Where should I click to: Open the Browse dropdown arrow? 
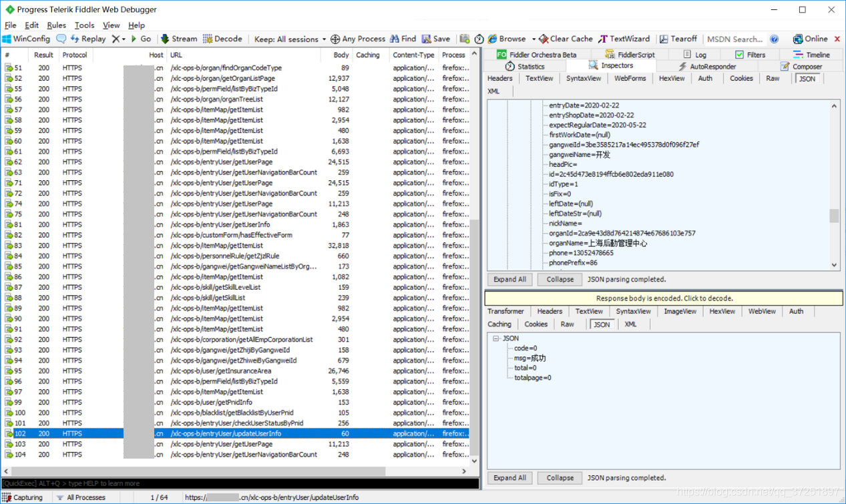534,39
